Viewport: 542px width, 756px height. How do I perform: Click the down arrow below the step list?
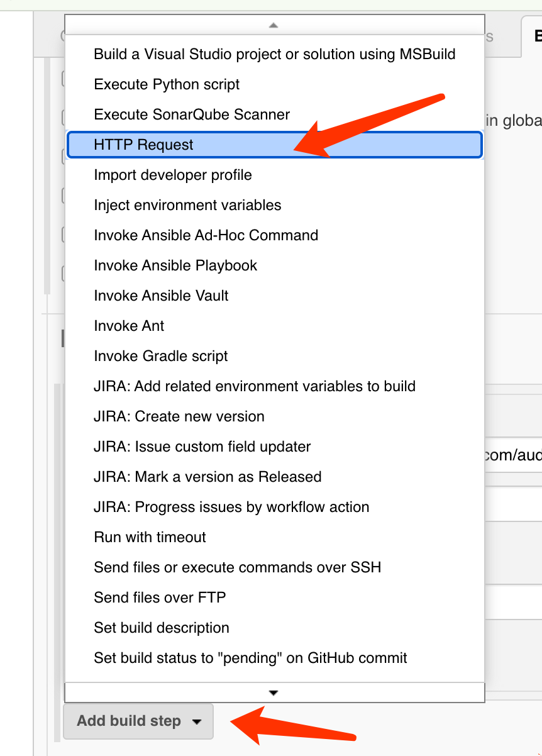[x=273, y=692]
